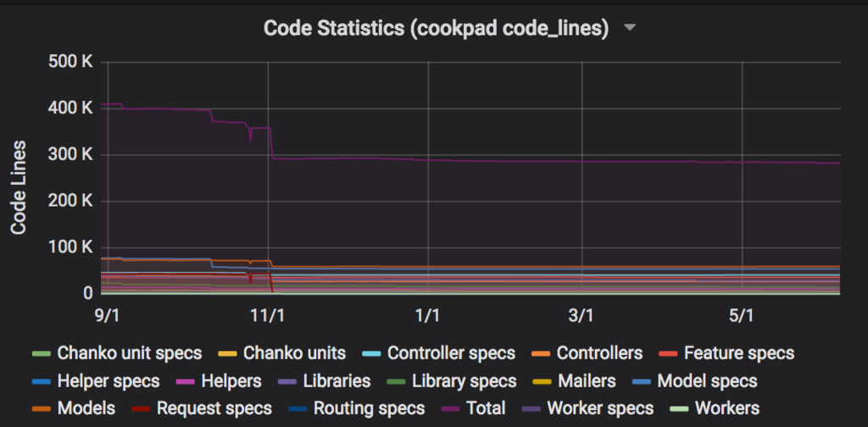The width and height of the screenshot is (868, 427).
Task: Toggle the Helpers legend series
Action: tap(231, 381)
